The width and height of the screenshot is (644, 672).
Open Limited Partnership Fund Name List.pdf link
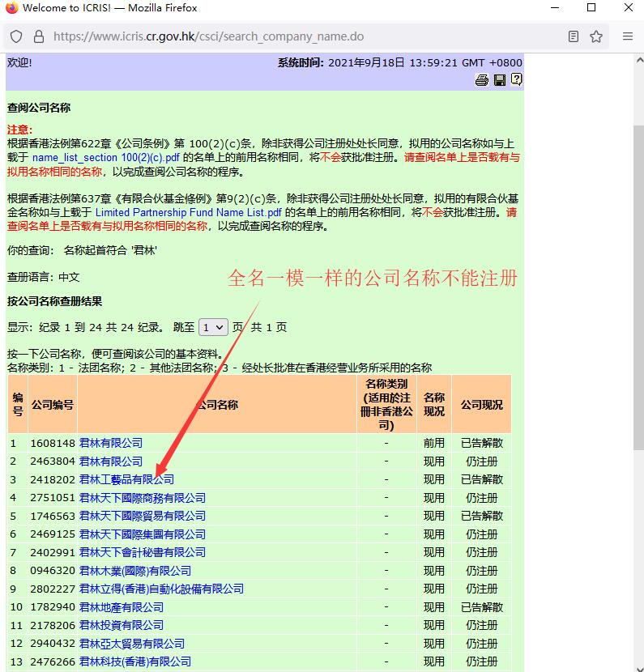click(188, 212)
